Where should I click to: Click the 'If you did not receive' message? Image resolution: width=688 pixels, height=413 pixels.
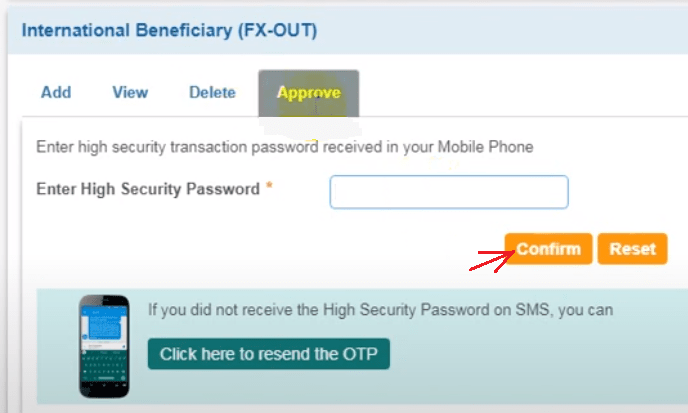point(380,310)
